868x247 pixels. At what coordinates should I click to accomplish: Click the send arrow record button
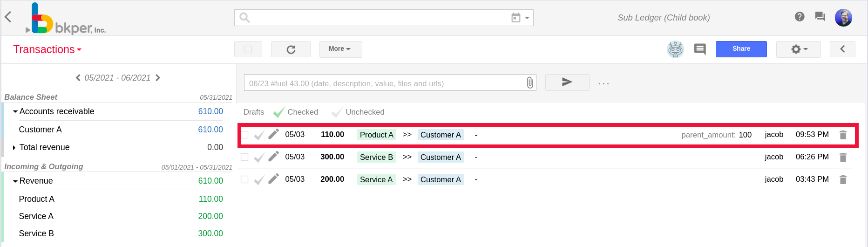567,82
